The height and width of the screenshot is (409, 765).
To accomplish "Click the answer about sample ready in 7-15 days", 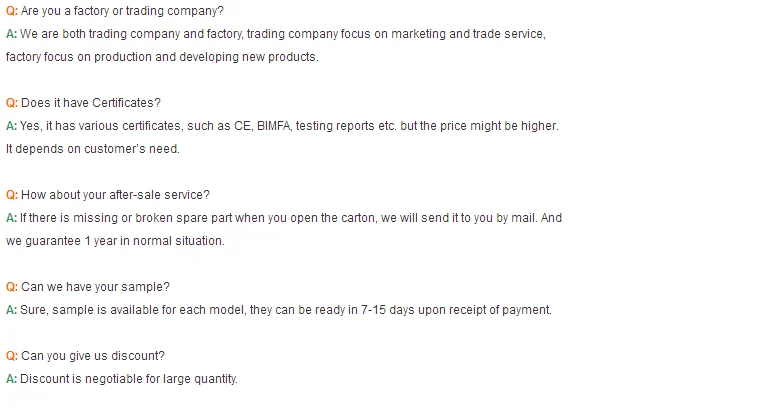I will coord(285,310).
